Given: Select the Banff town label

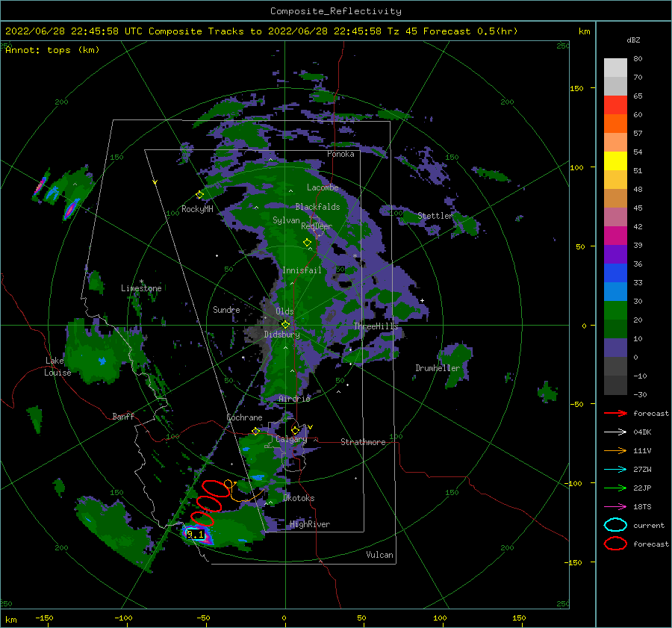Looking at the screenshot, I should click(123, 416).
